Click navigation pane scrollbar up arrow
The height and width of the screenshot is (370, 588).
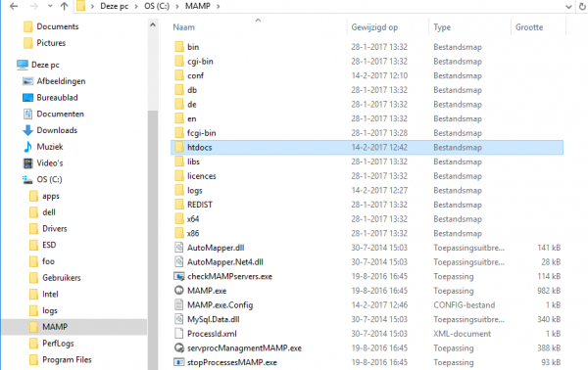coord(153,25)
